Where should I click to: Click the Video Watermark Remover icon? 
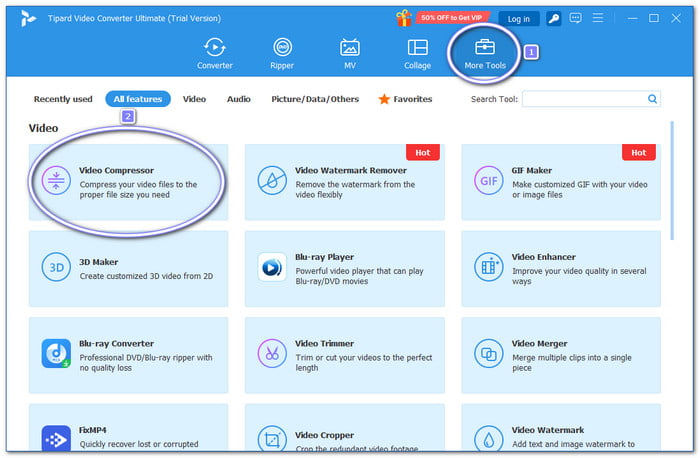(272, 180)
